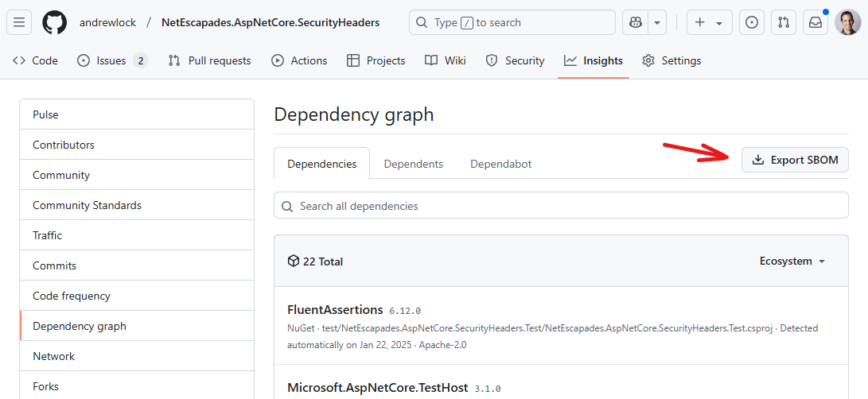
Task: Switch to the Pull requests tab
Action: (x=210, y=61)
